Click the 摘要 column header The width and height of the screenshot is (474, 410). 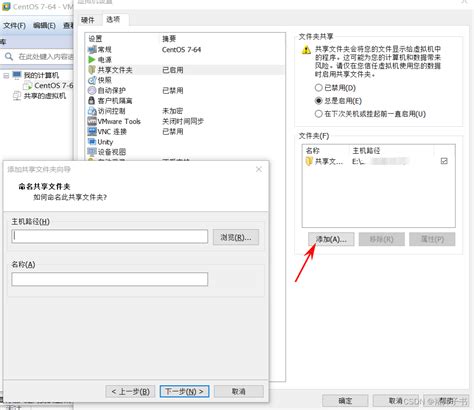[169, 39]
